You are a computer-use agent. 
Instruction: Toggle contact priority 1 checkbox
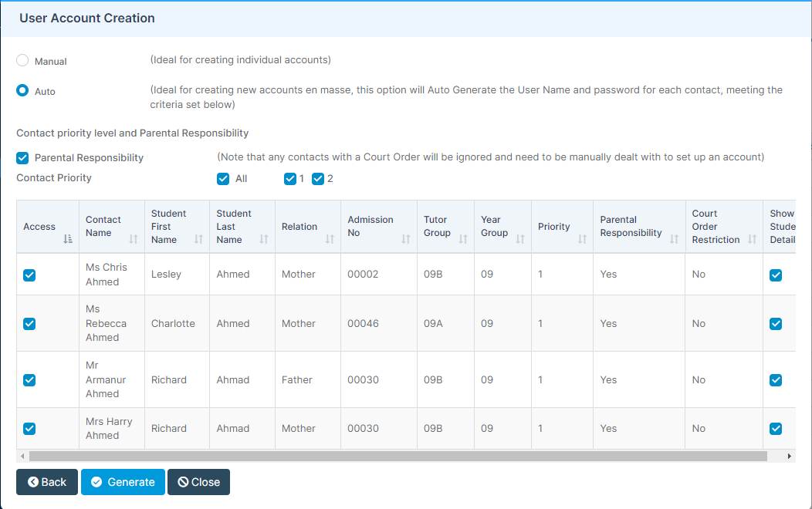[290, 179]
